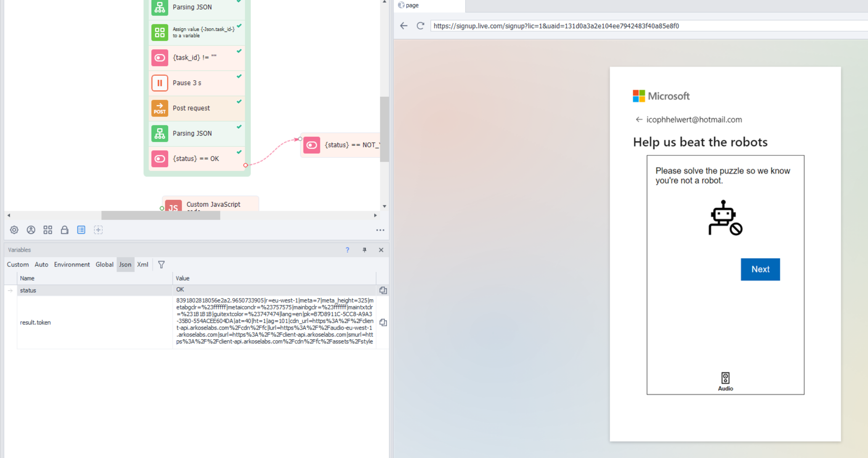Pin the Variables panel

(x=364, y=250)
